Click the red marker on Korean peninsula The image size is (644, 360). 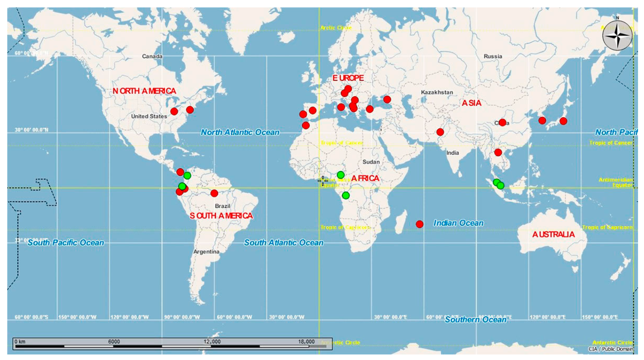click(542, 121)
